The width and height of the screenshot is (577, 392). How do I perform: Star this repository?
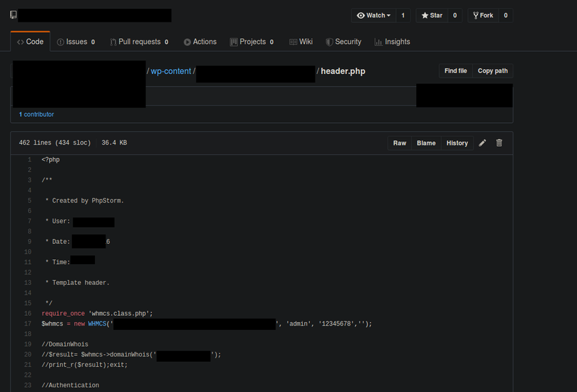pyautogui.click(x=432, y=15)
